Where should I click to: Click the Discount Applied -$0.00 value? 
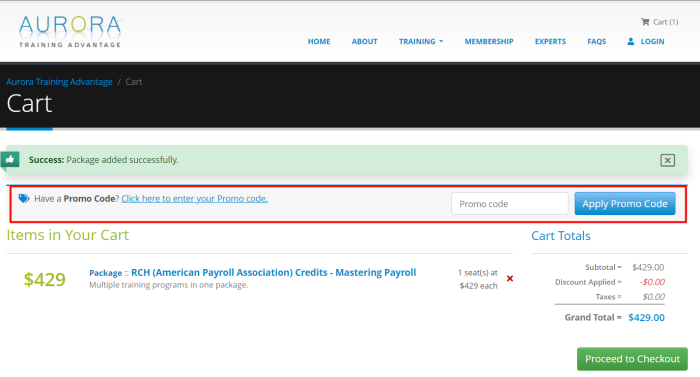[x=652, y=282]
